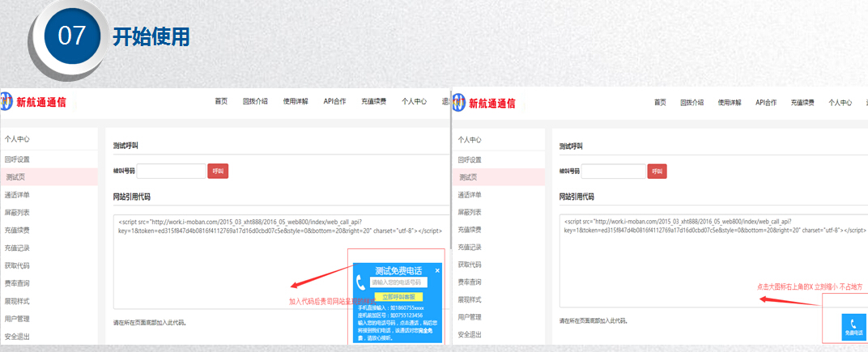Open 回拨介绍 in right screenshot navigation

pyautogui.click(x=692, y=103)
